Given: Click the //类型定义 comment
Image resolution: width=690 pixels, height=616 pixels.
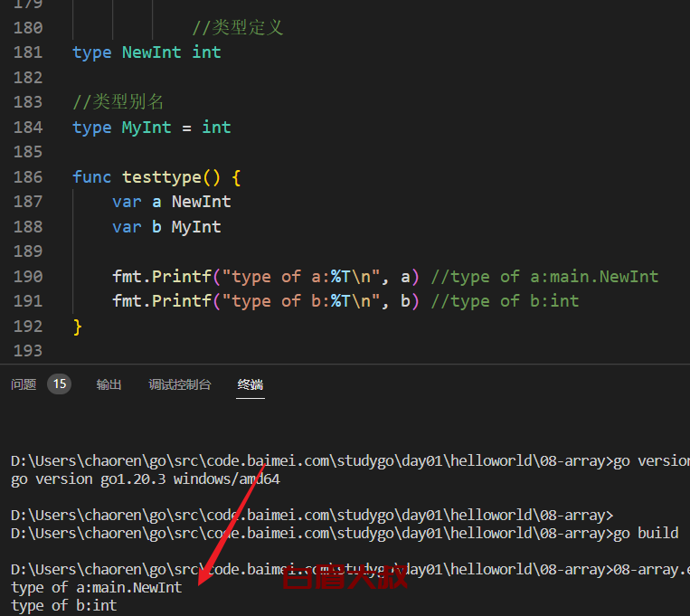Looking at the screenshot, I should click(238, 27).
